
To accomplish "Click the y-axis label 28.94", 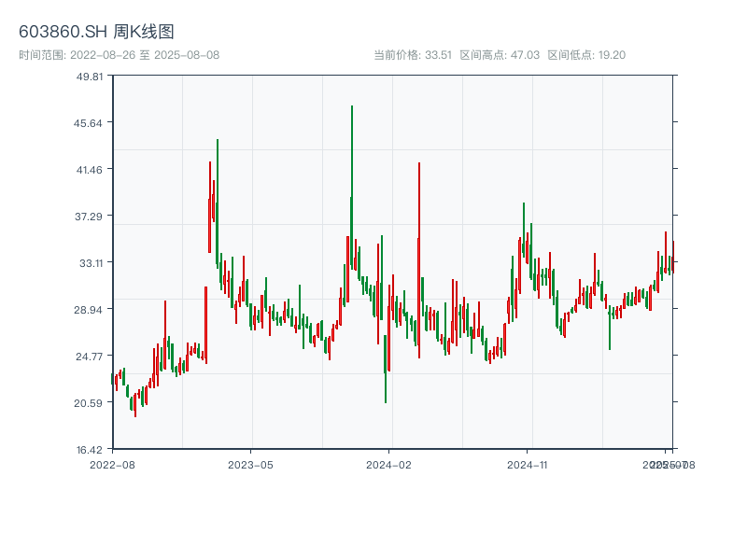I will (x=88, y=310).
